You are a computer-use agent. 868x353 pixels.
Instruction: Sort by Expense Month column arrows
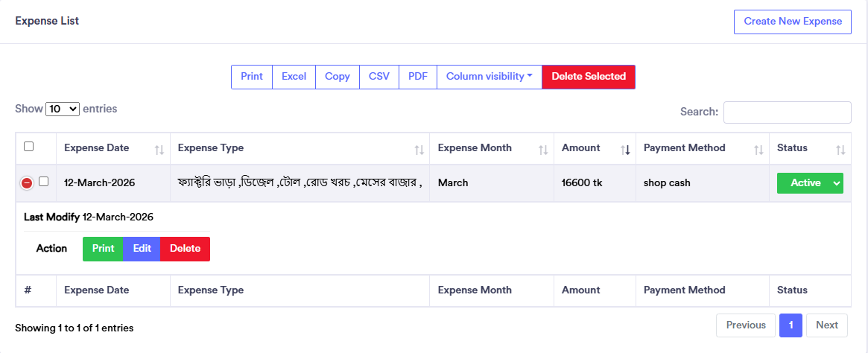543,150
